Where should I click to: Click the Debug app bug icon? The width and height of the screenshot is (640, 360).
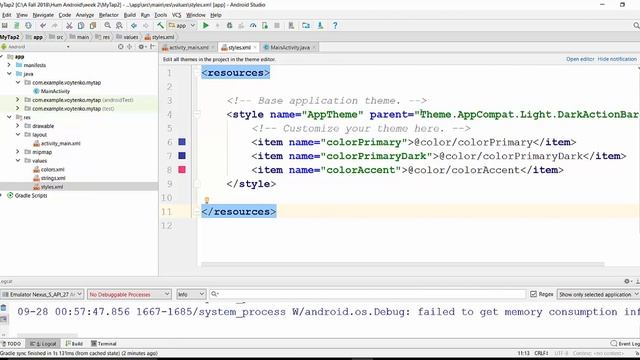(229, 26)
